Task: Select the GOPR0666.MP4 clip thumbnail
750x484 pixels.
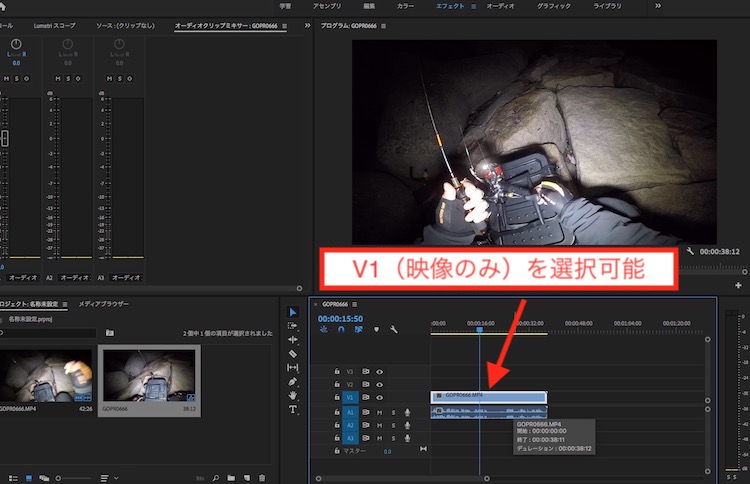Action: pos(46,376)
